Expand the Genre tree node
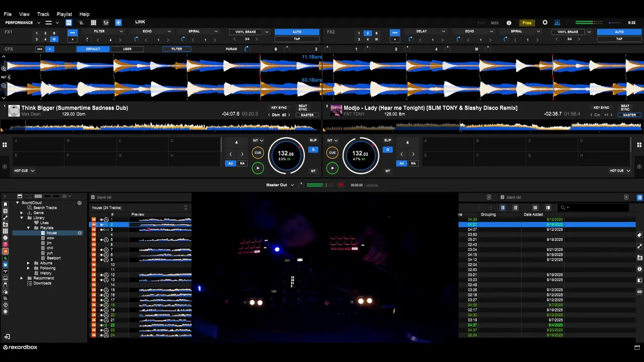The width and height of the screenshot is (644, 362). click(22, 213)
